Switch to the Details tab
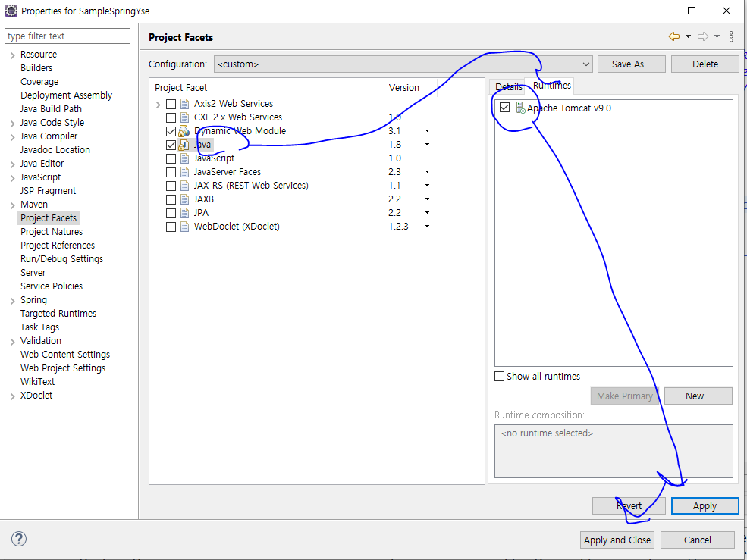 (x=508, y=86)
